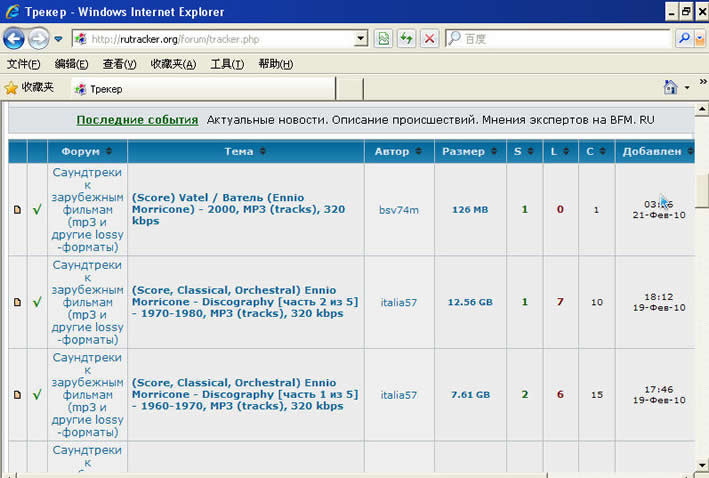Open Ennio Morricone Discography часть 1 из 5
709x478 pixels.
(245, 394)
